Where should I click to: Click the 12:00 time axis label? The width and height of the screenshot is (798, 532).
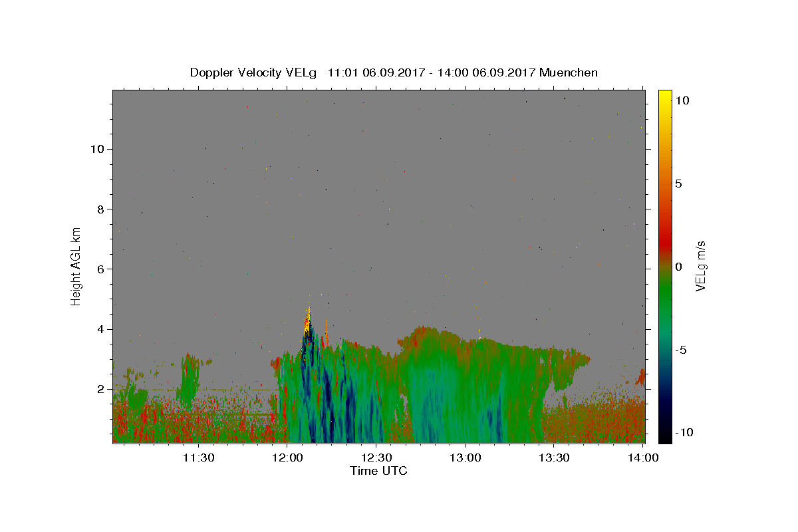[x=287, y=458]
